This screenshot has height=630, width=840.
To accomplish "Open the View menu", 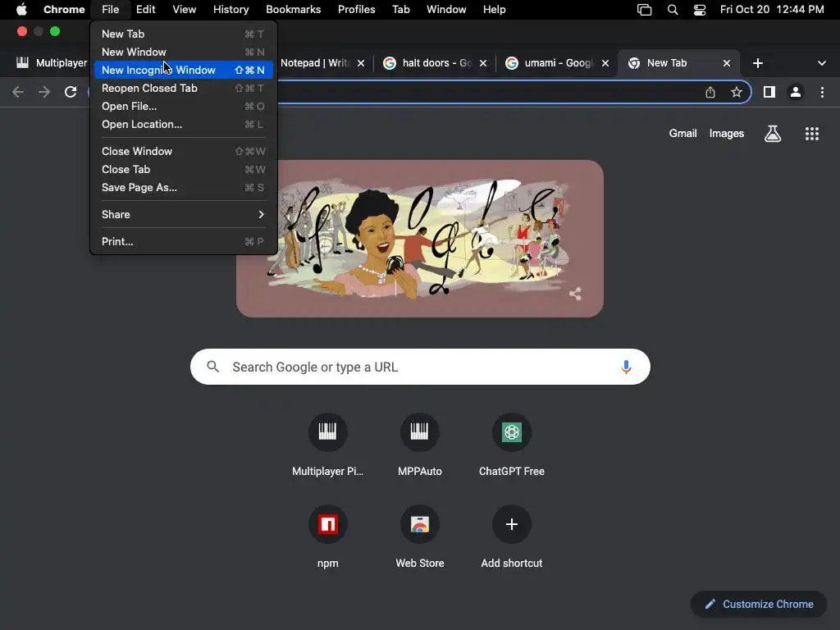I will coord(185,10).
